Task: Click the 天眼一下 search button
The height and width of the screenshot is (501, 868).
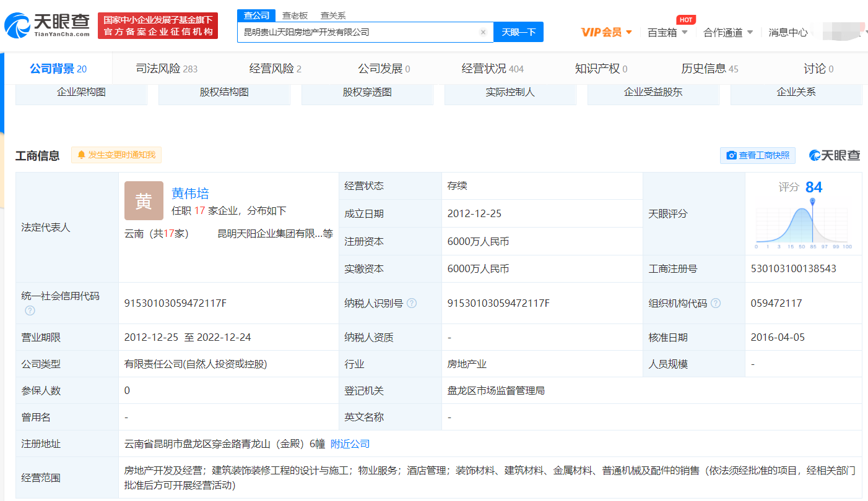Action: [x=518, y=32]
